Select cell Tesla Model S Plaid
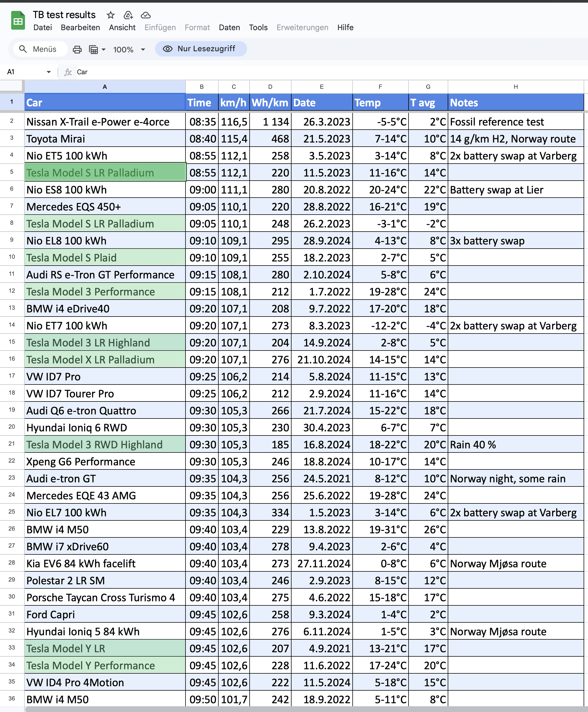Screen dimensions: 588x712 pos(105,257)
